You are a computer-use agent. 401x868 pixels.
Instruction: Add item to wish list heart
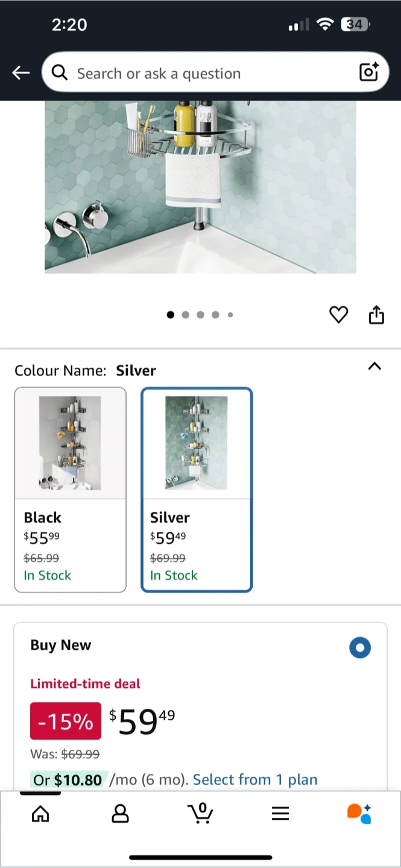(338, 314)
